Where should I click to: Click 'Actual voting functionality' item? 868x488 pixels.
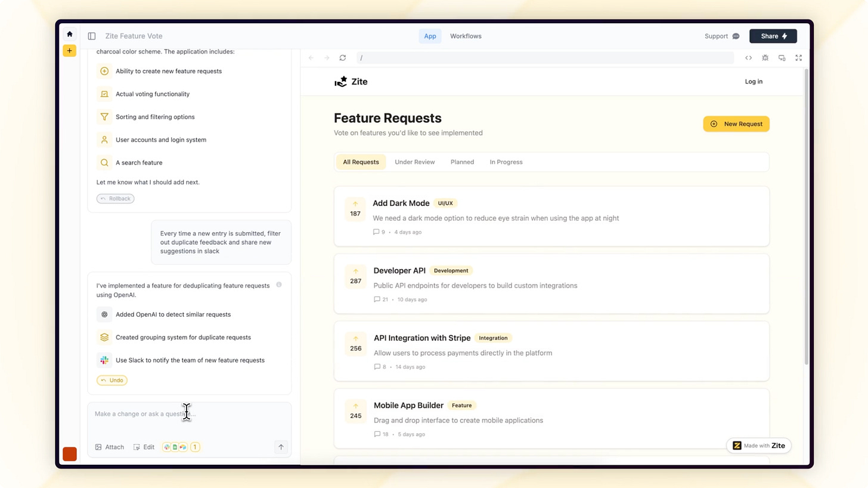153,94
